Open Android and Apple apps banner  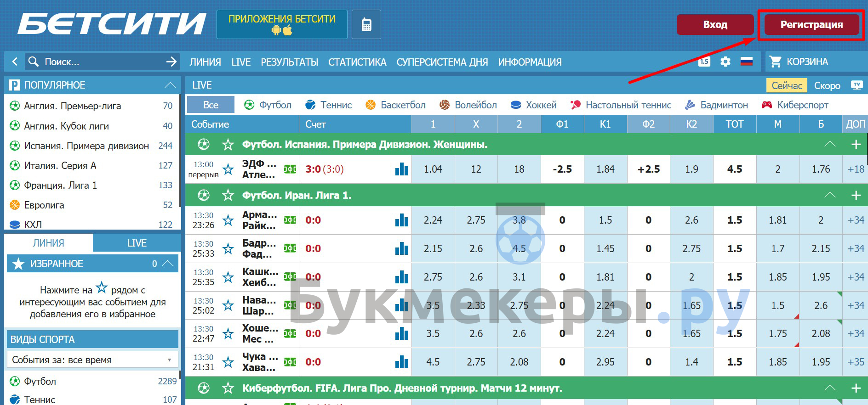(x=282, y=24)
